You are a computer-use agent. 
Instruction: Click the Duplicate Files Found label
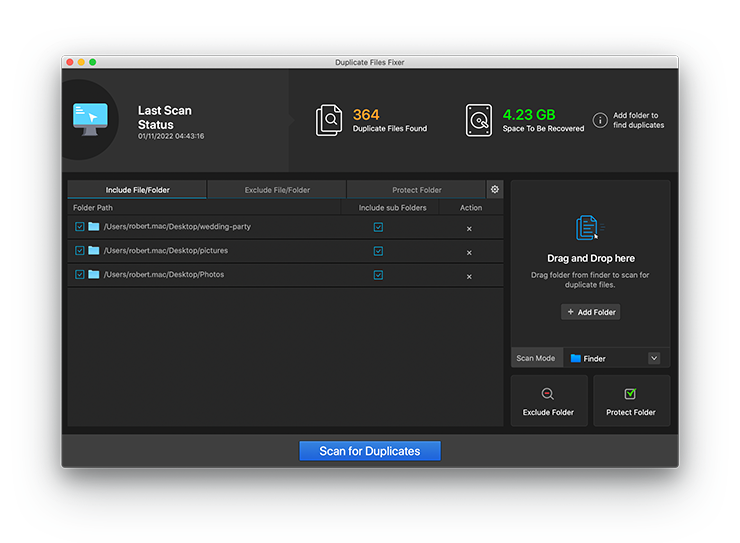[390, 128]
